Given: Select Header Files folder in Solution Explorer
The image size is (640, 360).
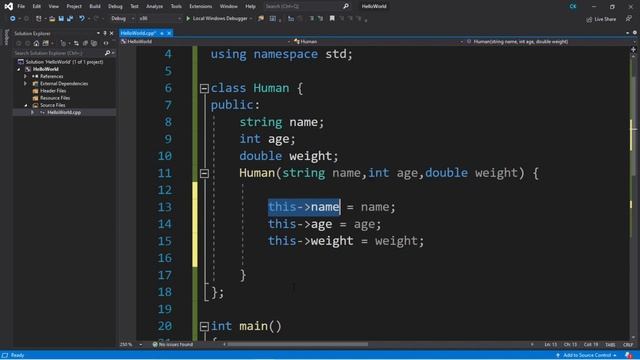Looking at the screenshot, I should click(x=53, y=91).
